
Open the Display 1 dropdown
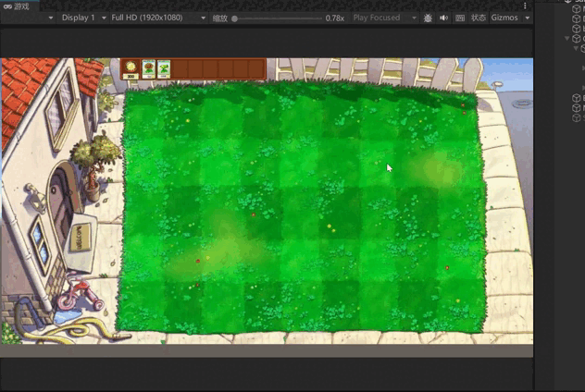(83, 18)
